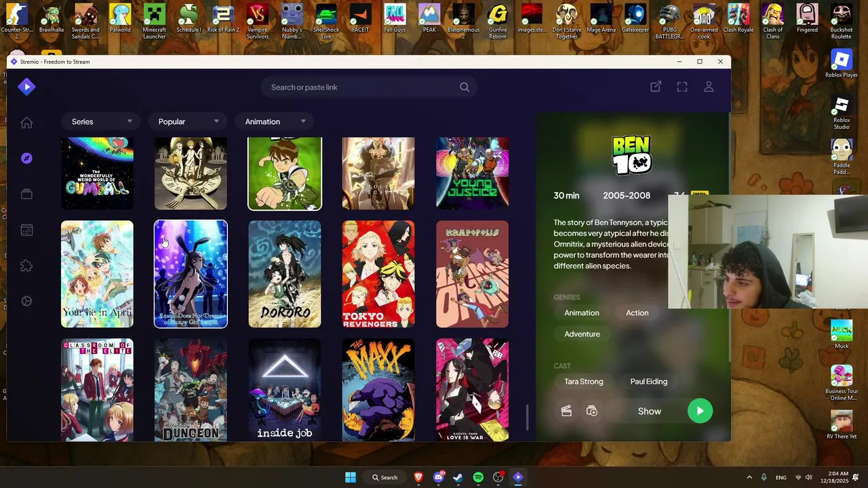Open the Settings gear icon in sidebar
Viewport: 868px width, 488px height.
(26, 301)
